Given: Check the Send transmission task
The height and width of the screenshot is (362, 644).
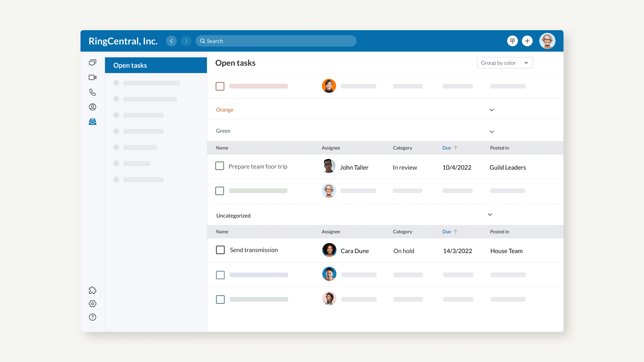Looking at the screenshot, I should 220,250.
